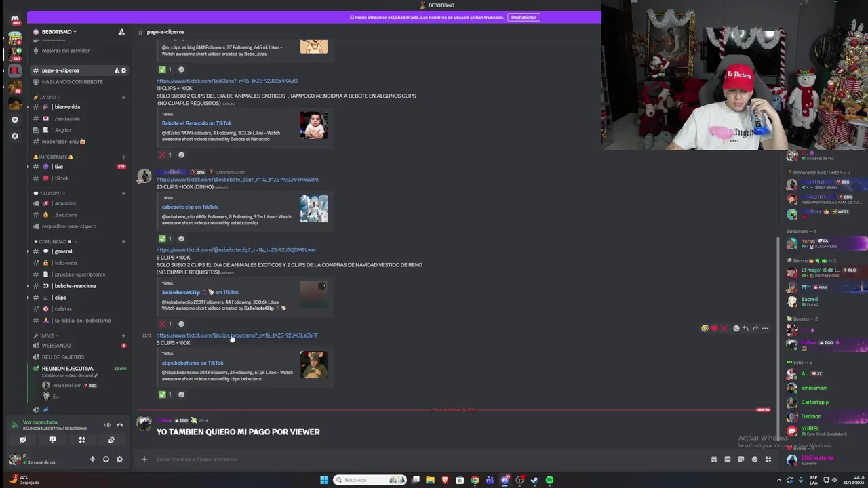
Task: Deafen headphones toggle in user panel
Action: 106,459
